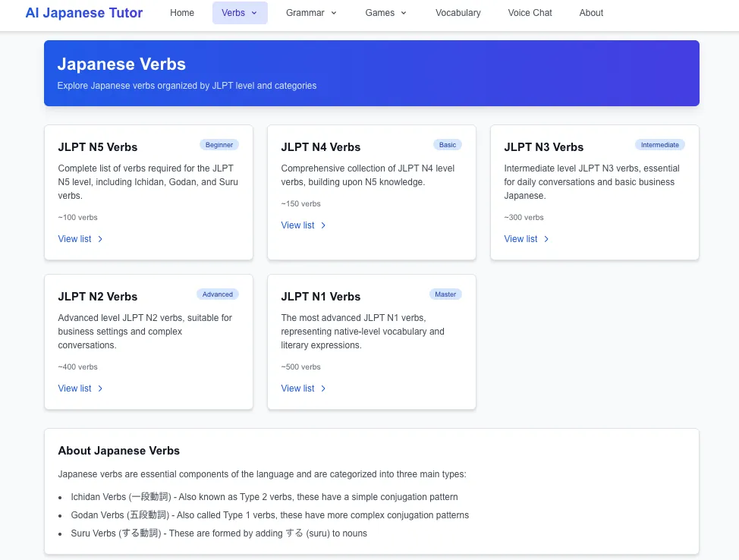The image size is (739, 560).
Task: Go to the Vocabulary page
Action: point(458,13)
